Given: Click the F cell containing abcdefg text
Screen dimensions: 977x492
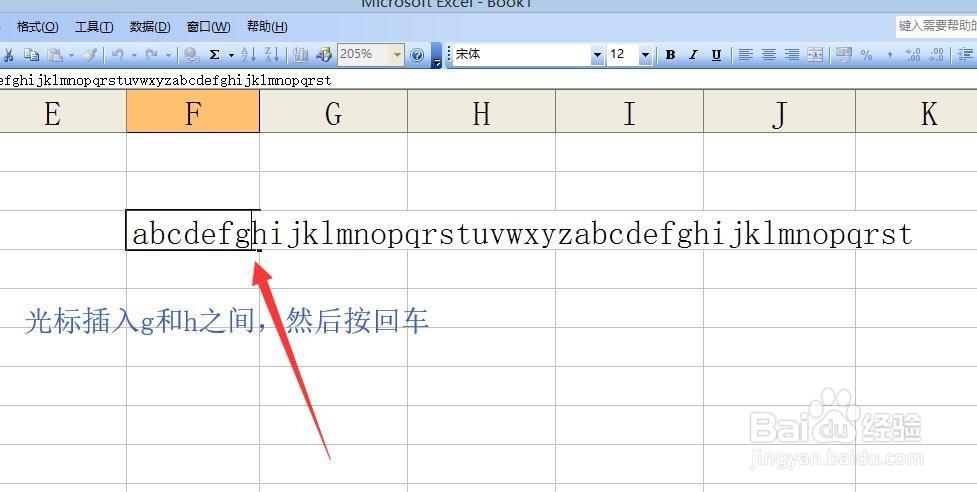Looking at the screenshot, I should (193, 230).
